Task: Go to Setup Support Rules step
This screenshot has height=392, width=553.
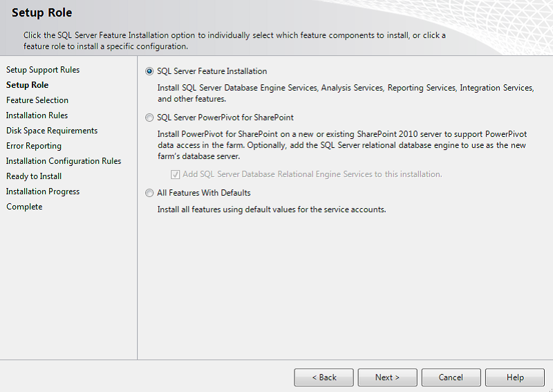Action: tap(43, 70)
